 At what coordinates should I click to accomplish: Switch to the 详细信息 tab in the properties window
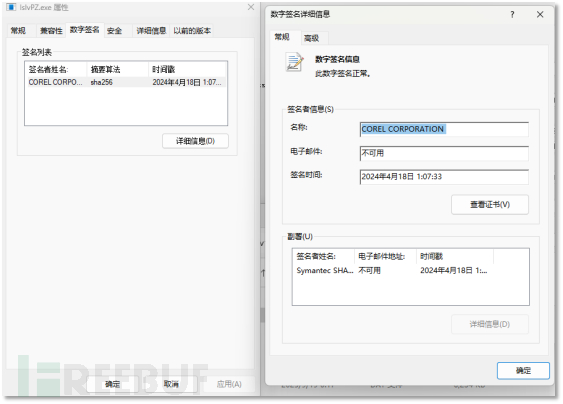[151, 31]
